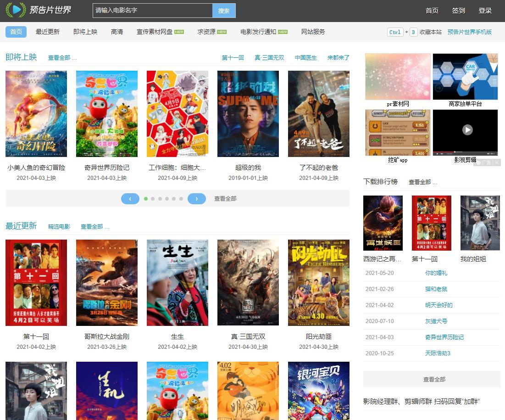Click the movie name search field
Viewport: 505px width, 420px height.
(152, 10)
